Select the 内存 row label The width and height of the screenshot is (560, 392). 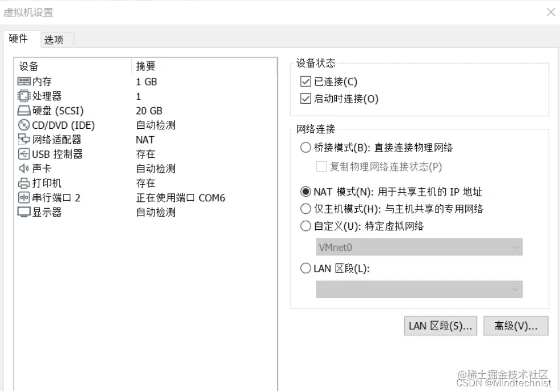[x=42, y=82]
